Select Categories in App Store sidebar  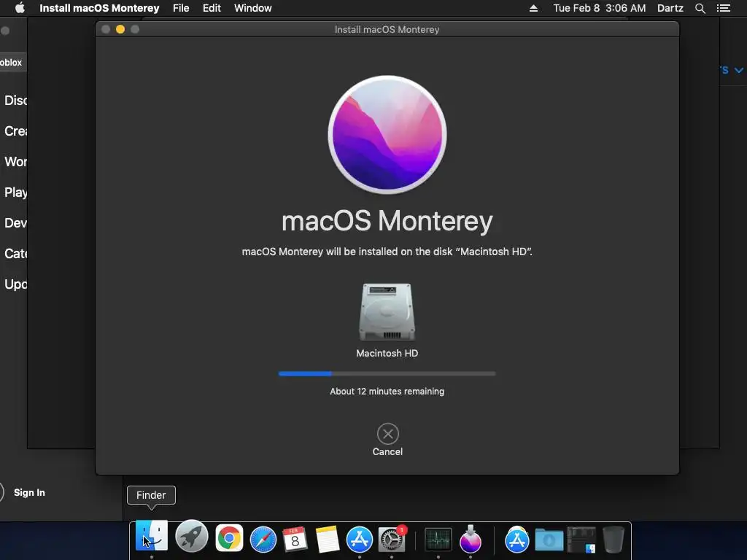[15, 253]
